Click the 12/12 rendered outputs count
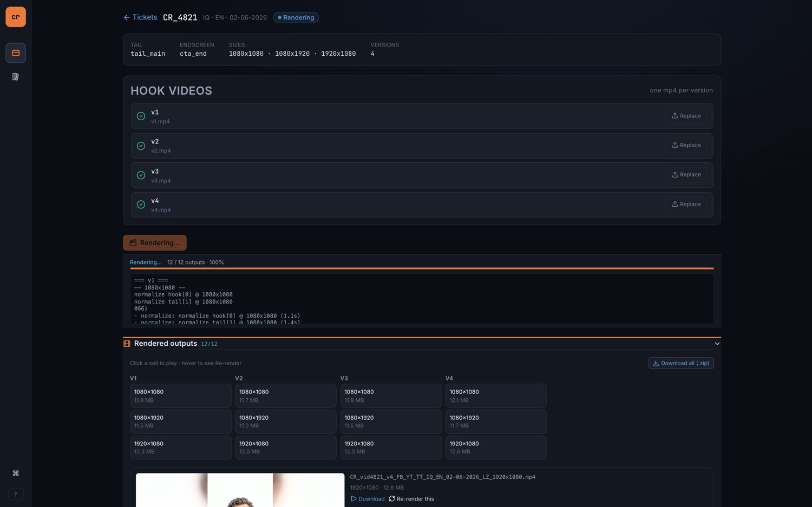 (209, 344)
